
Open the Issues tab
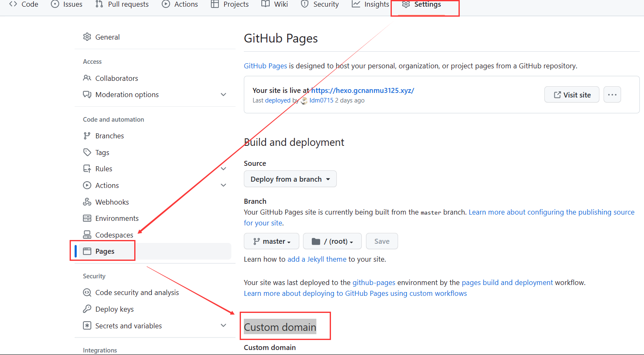(67, 4)
